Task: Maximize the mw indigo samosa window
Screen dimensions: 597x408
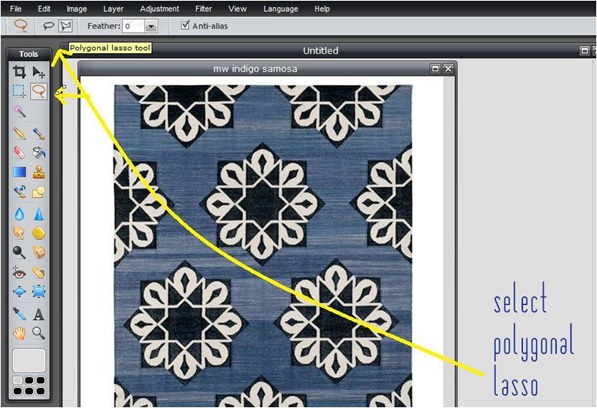Action: click(x=434, y=69)
